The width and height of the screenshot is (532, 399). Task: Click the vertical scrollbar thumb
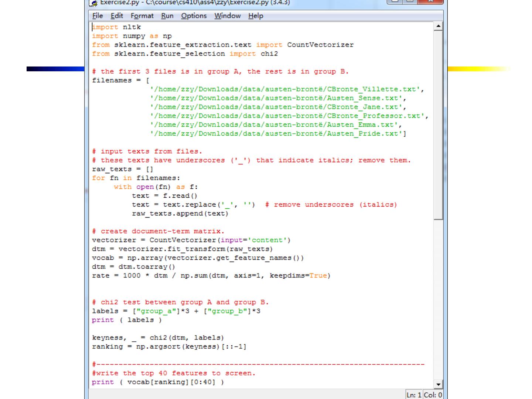[438, 125]
